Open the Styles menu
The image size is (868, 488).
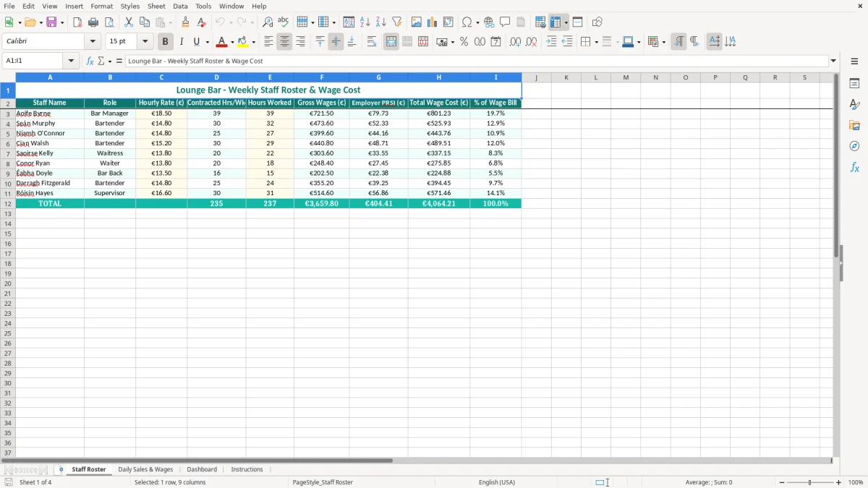(130, 6)
